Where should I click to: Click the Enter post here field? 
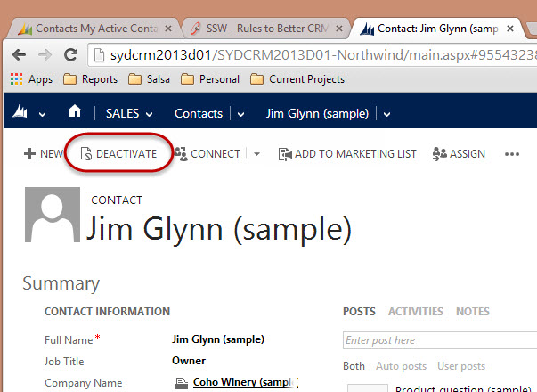(x=438, y=340)
